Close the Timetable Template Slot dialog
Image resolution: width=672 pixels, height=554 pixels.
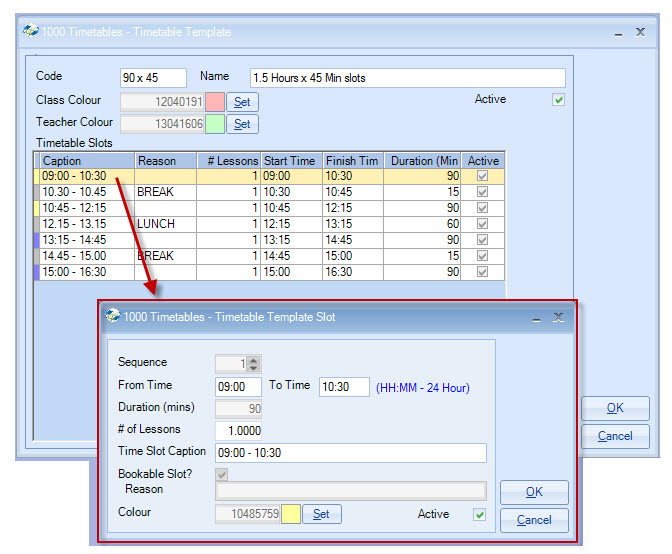click(x=558, y=317)
